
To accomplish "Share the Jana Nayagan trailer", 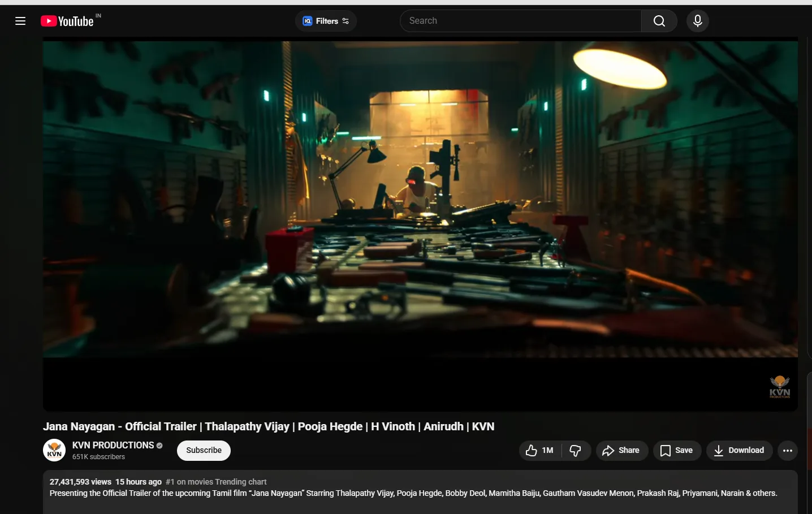I will 621,450.
